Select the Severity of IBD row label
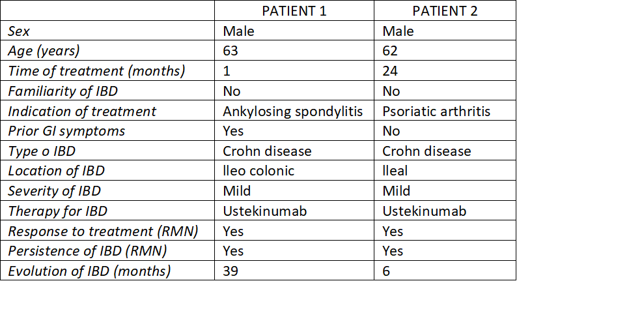This screenshot has width=644, height=313. (x=54, y=192)
